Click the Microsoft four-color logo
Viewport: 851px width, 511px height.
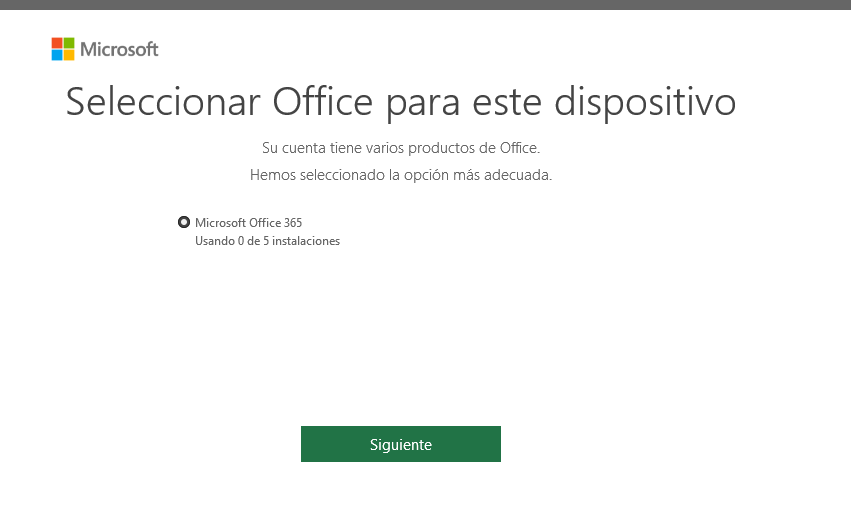(63, 49)
